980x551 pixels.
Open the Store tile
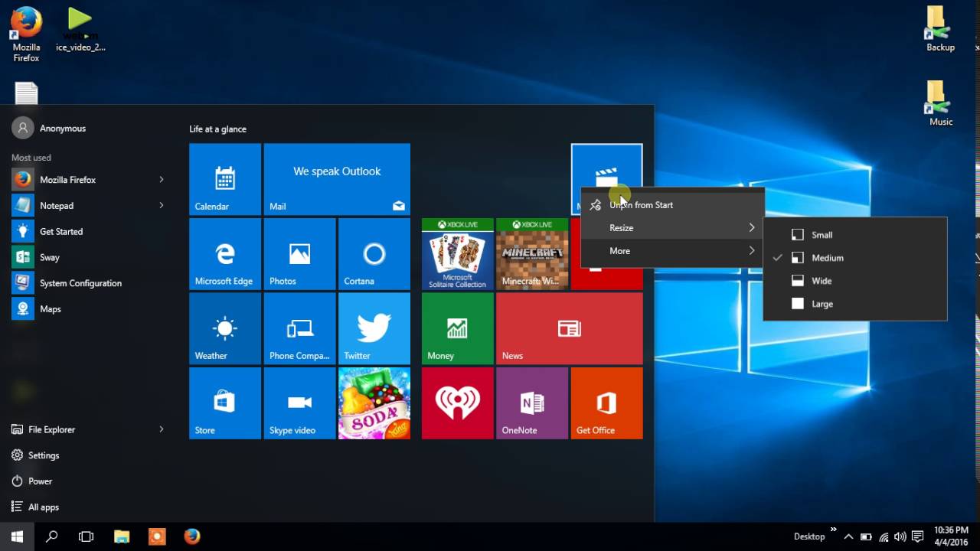[x=225, y=403]
